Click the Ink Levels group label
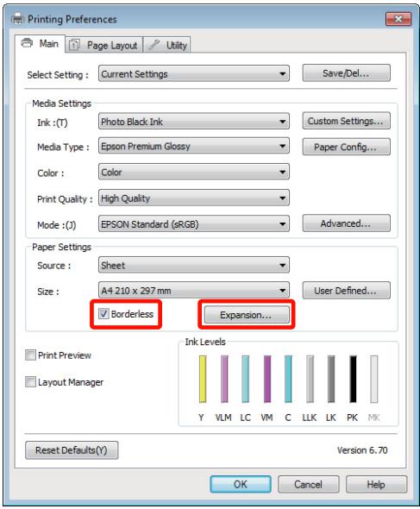420x509 pixels. coord(205,342)
